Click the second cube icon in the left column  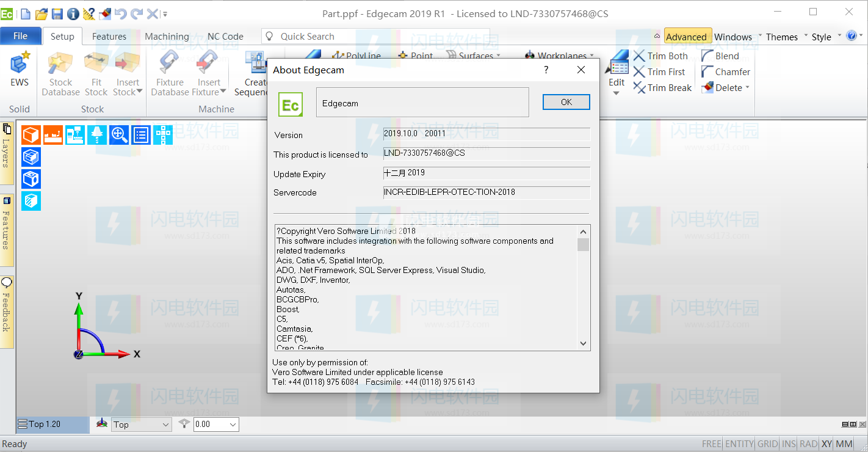point(31,157)
